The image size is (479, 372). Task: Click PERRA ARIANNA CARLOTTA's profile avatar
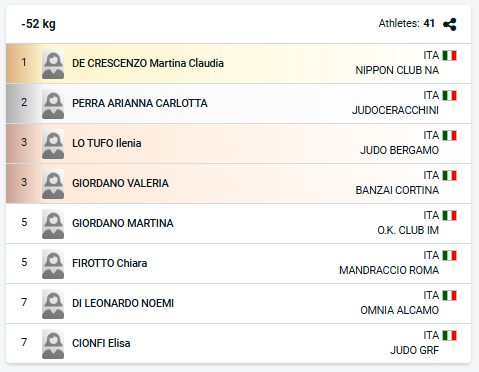click(53, 104)
